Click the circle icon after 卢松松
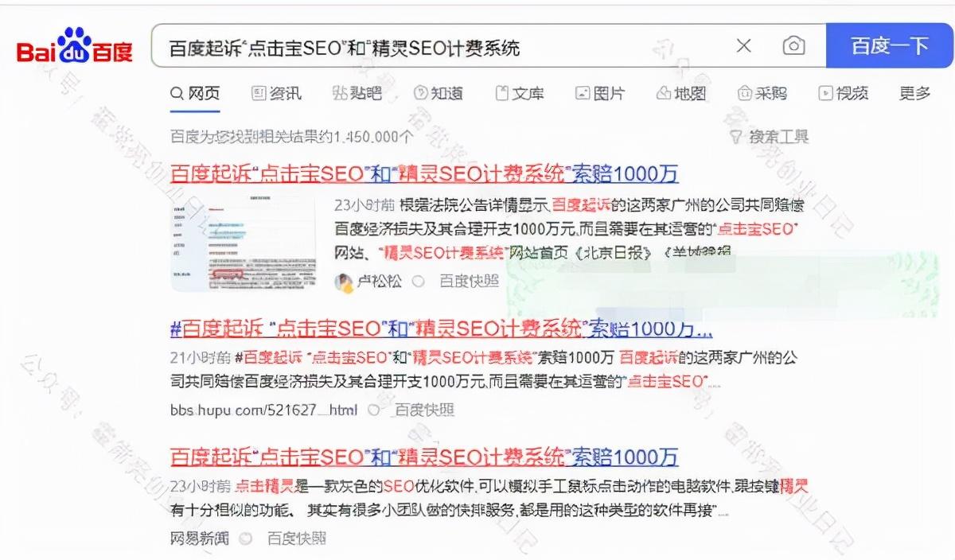This screenshot has height=560, width=955. pos(419,281)
